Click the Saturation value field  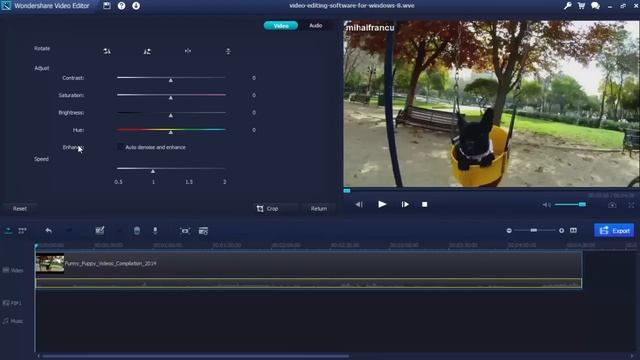[x=254, y=96]
